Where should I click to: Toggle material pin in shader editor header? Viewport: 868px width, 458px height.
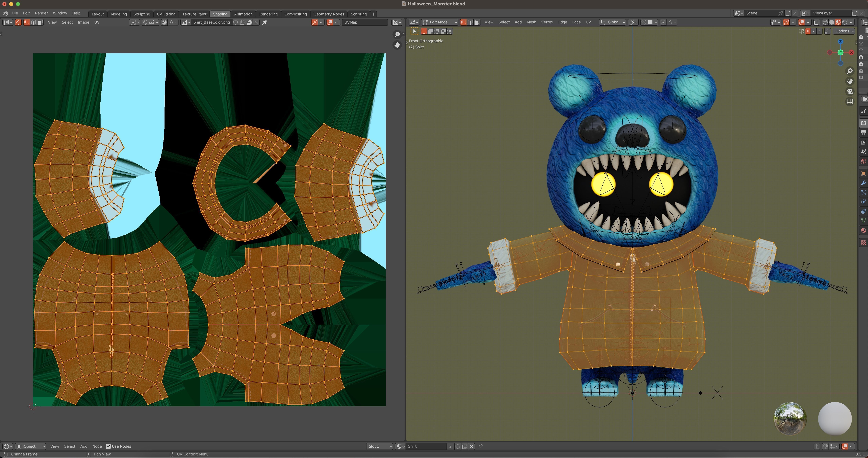pos(480,446)
